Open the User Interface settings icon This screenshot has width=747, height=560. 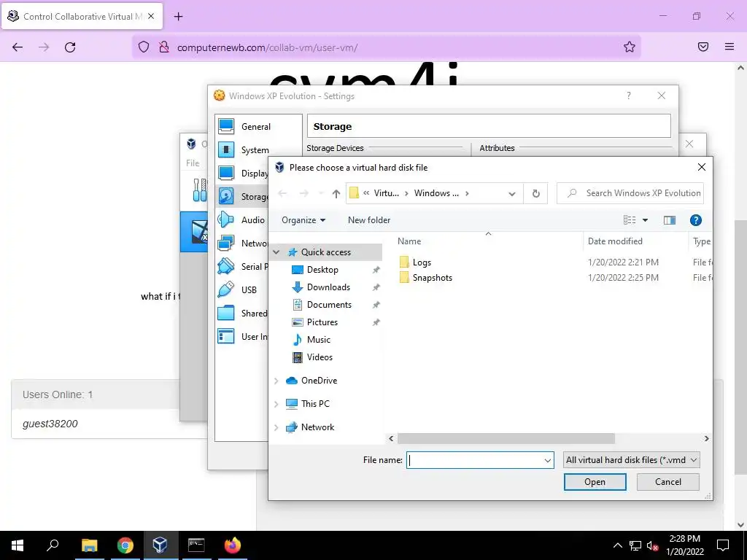[226, 337]
